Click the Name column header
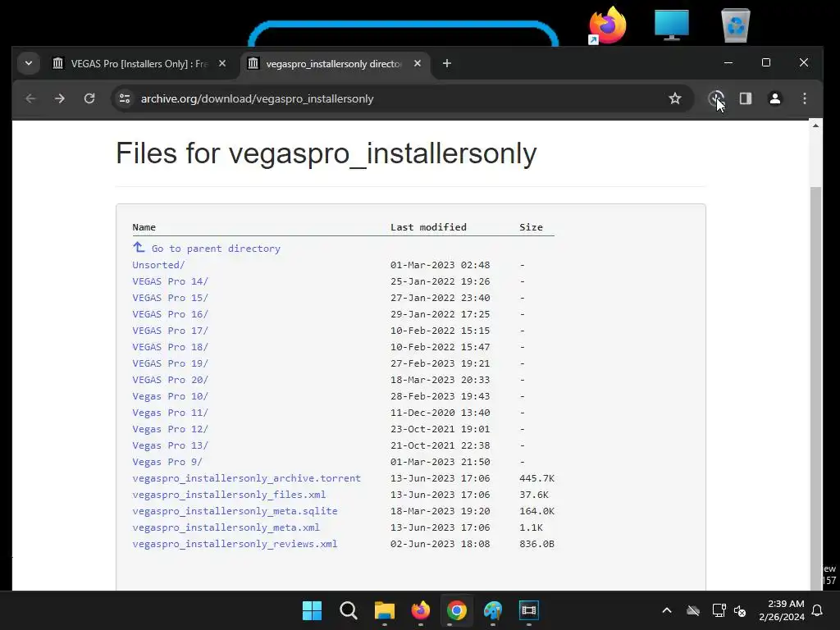This screenshot has height=630, width=840. [144, 227]
